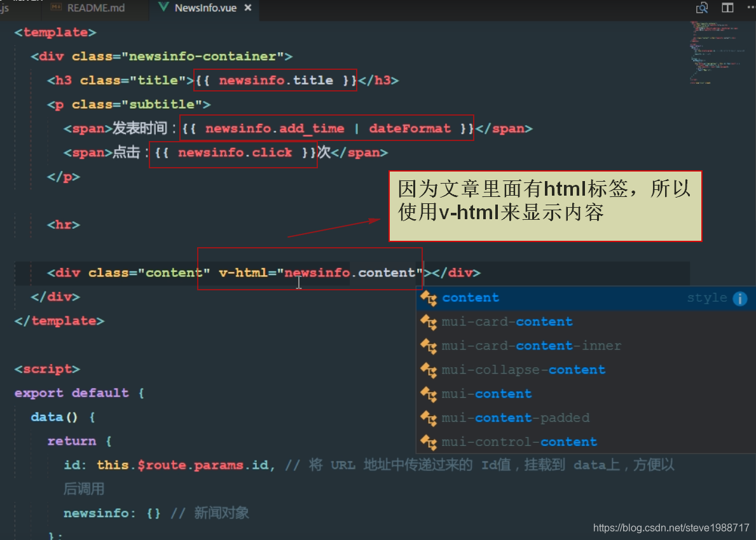
Task: Click the 'subtitle' class value
Action: tap(162, 104)
